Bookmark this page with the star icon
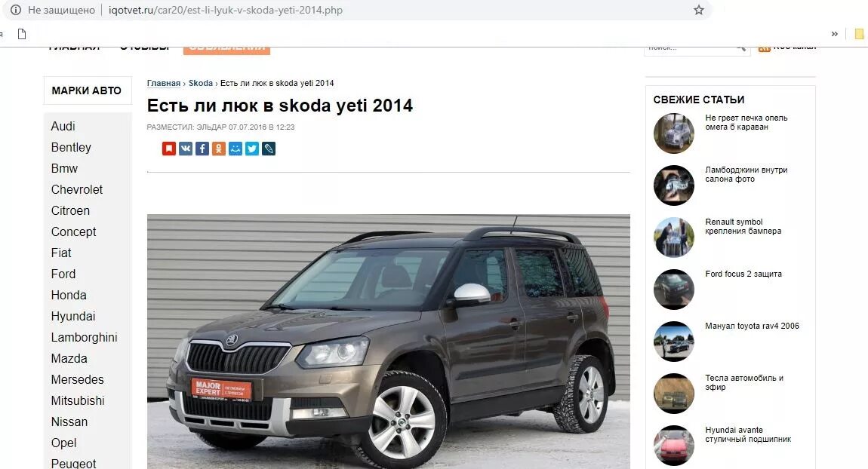Screen dimensions: 868x469 coord(699,10)
